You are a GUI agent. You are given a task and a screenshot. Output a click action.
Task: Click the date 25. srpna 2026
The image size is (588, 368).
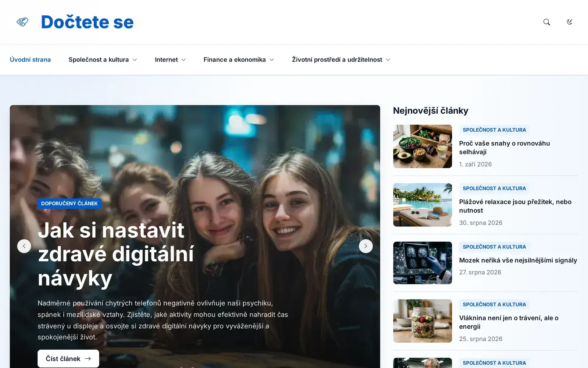481,339
